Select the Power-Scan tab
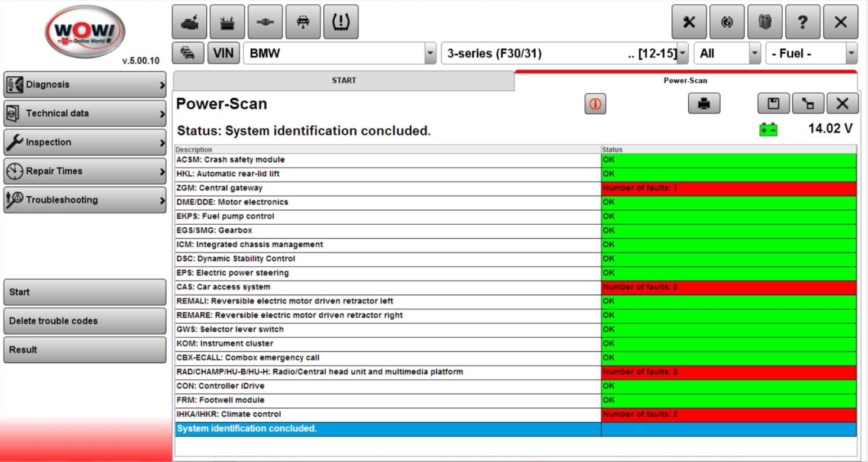The image size is (868, 462). coord(685,80)
